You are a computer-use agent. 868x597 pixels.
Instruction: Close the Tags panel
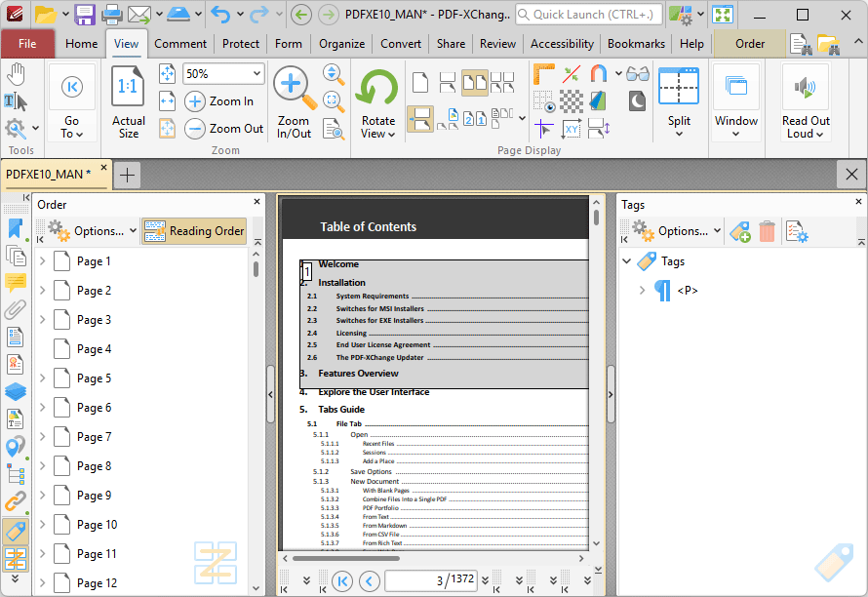[x=858, y=202]
